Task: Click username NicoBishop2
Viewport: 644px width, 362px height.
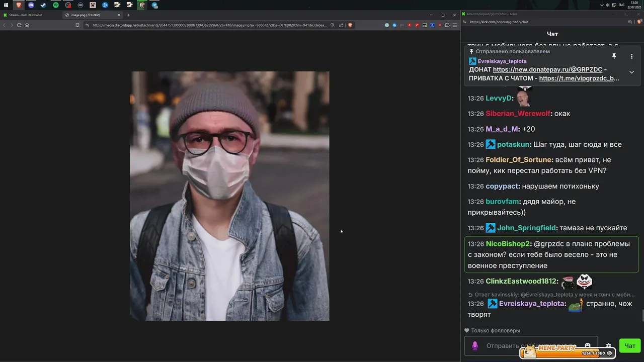Action: [x=508, y=244]
